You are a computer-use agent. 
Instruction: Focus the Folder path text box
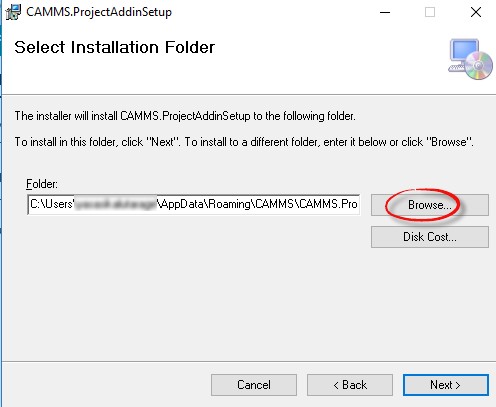coord(193,204)
